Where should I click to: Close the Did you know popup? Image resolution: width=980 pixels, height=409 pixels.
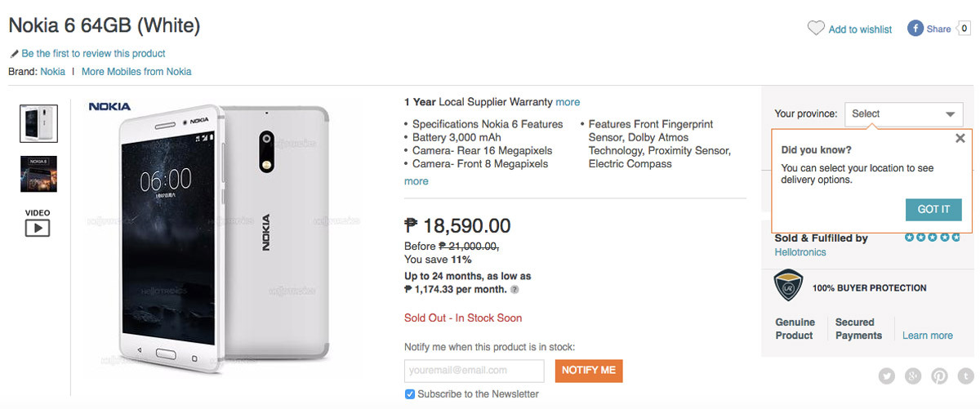coord(960,139)
